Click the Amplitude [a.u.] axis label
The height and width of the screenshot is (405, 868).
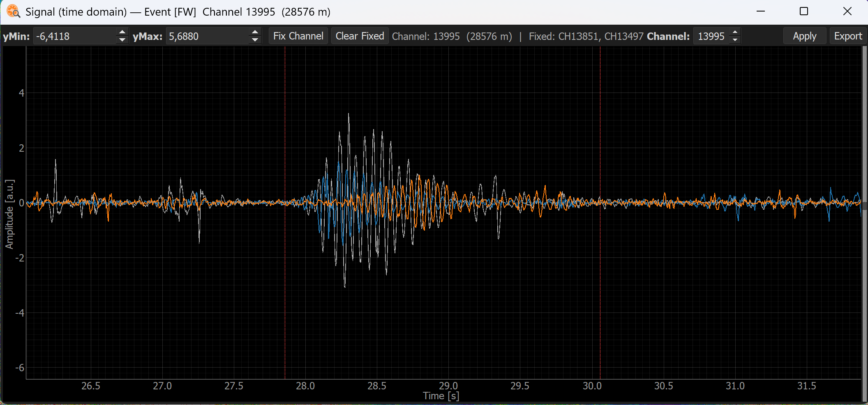tap(9, 214)
